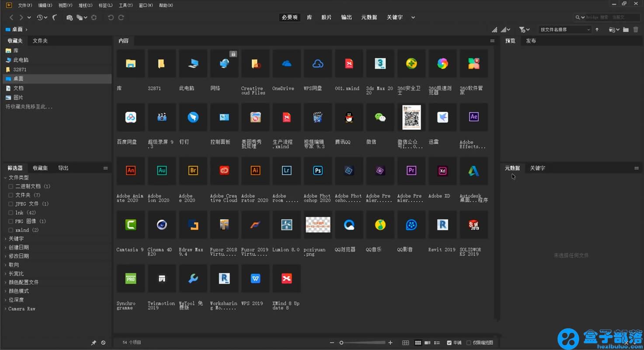This screenshot has height=350, width=644.
Task: Switch to the 发布 tab
Action: point(531,41)
